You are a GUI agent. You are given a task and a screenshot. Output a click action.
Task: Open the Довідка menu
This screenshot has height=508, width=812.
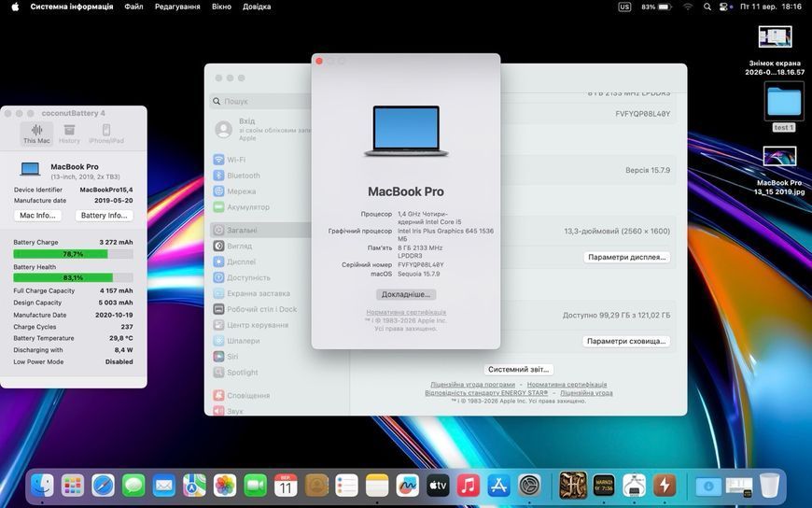pyautogui.click(x=257, y=7)
